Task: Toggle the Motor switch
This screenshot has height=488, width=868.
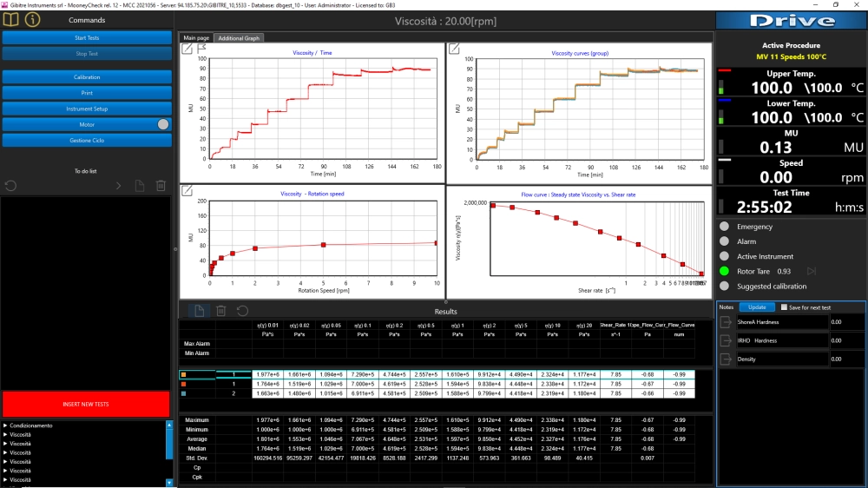Action: [163, 125]
